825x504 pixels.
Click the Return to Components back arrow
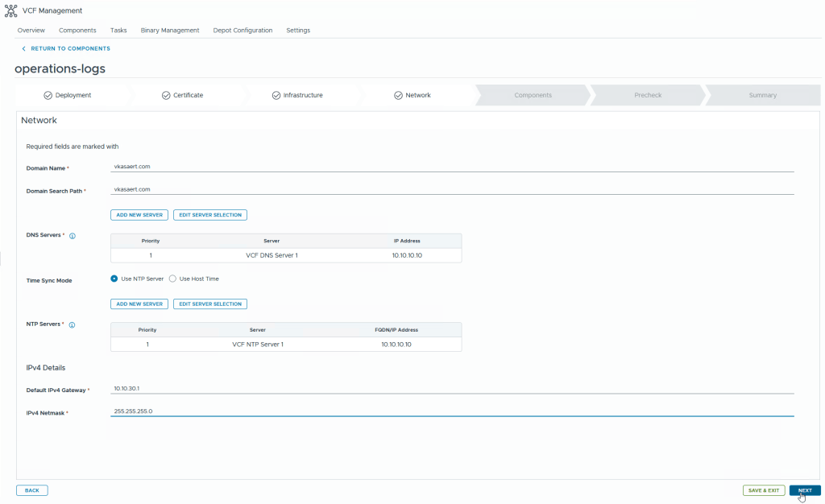[23, 48]
